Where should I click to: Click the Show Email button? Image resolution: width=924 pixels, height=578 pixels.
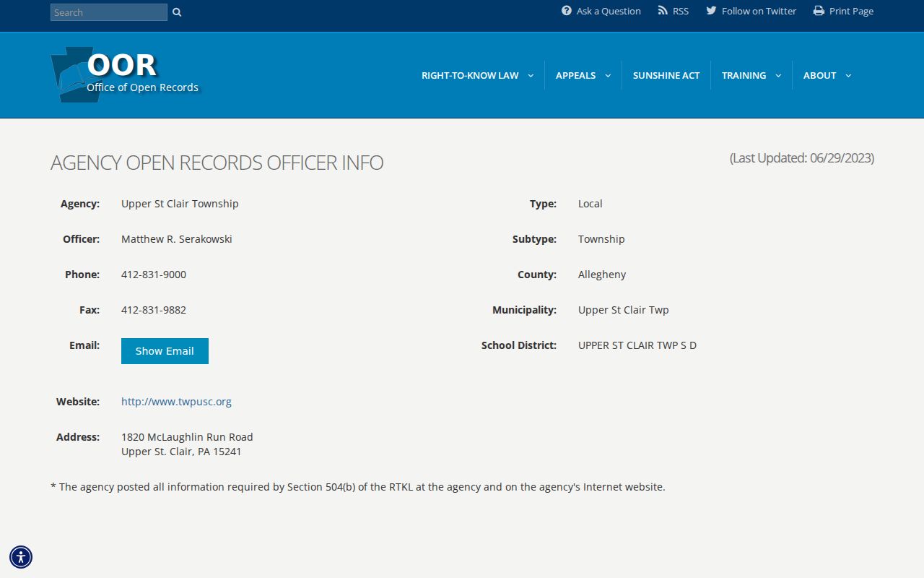[165, 351]
